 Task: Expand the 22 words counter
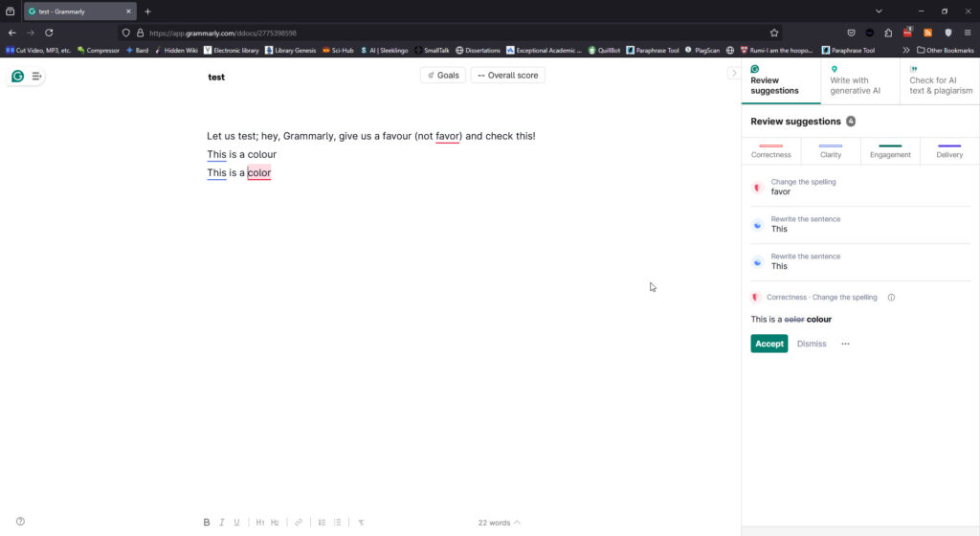pyautogui.click(x=499, y=523)
